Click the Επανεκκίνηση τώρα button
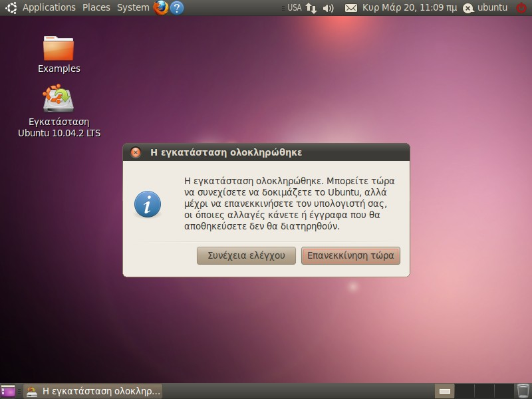The width and height of the screenshot is (532, 399). [x=351, y=255]
